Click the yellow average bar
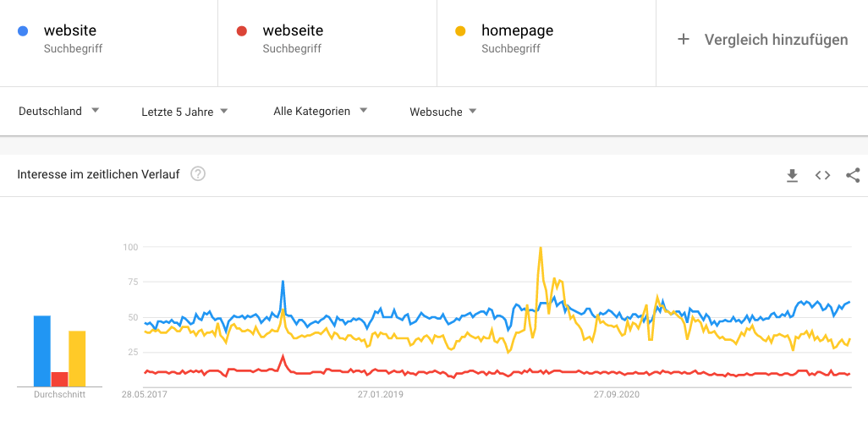Image resolution: width=868 pixels, height=433 pixels. (77, 359)
